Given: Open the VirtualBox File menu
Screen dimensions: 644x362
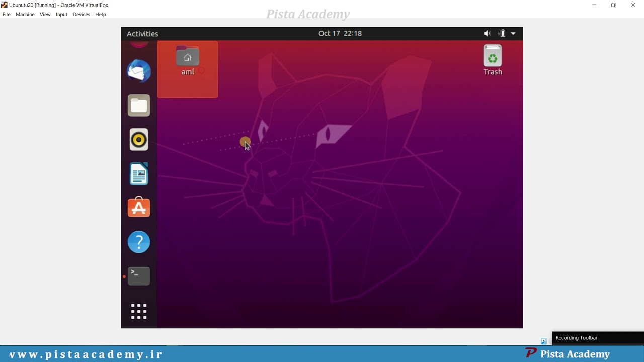Looking at the screenshot, I should 7,15.
